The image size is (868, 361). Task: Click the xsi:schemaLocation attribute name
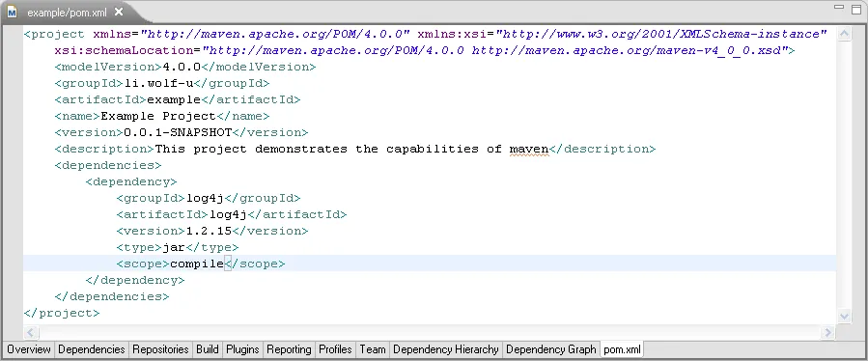tap(123, 51)
